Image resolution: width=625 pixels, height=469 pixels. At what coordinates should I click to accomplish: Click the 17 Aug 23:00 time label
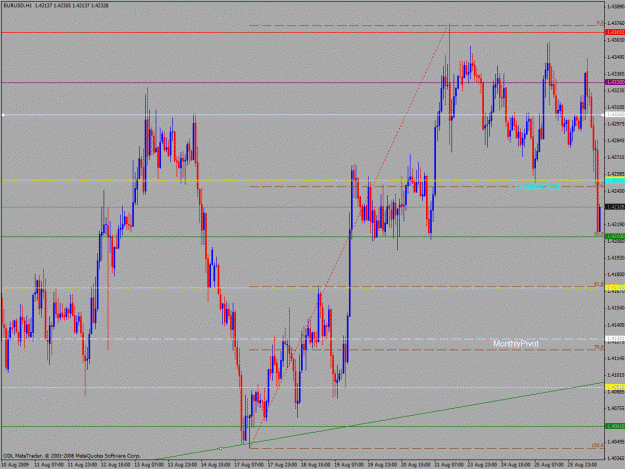pos(282,465)
